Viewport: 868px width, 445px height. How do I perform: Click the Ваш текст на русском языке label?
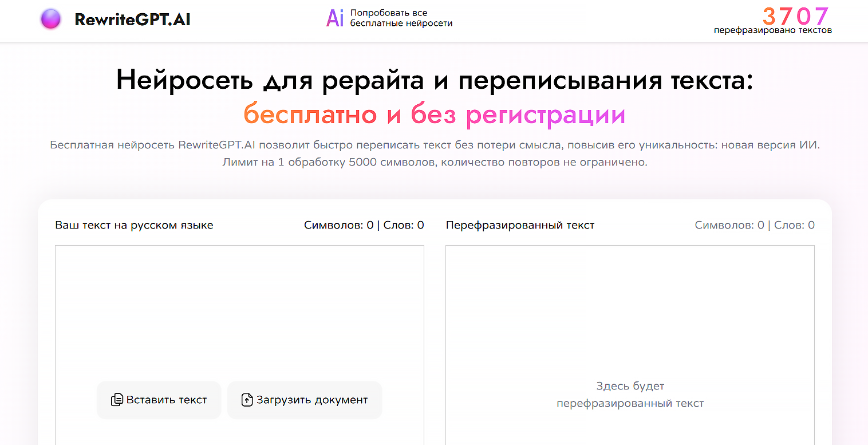134,225
